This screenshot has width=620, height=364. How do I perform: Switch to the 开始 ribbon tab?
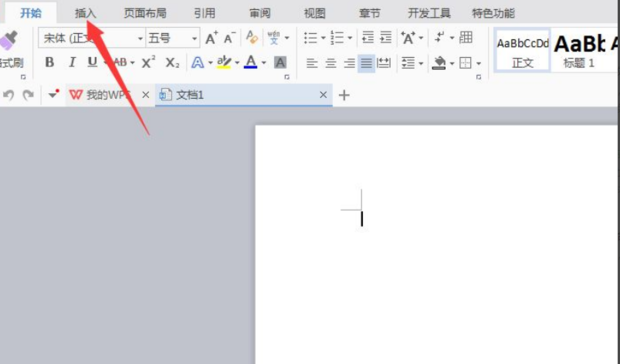[x=31, y=13]
